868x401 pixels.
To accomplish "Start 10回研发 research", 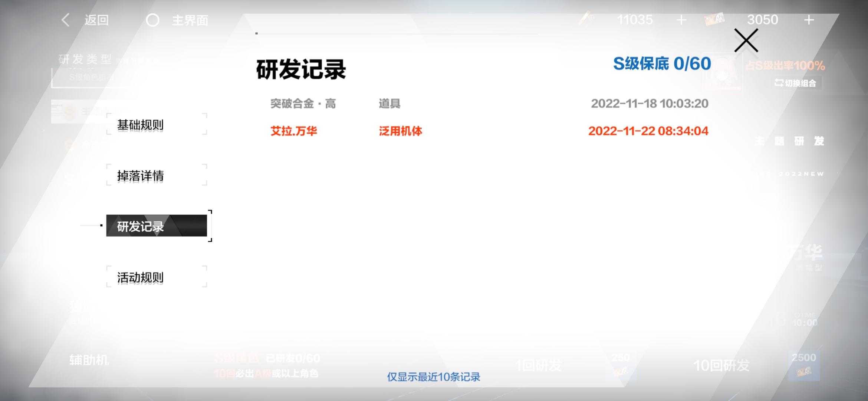I will click(x=721, y=365).
